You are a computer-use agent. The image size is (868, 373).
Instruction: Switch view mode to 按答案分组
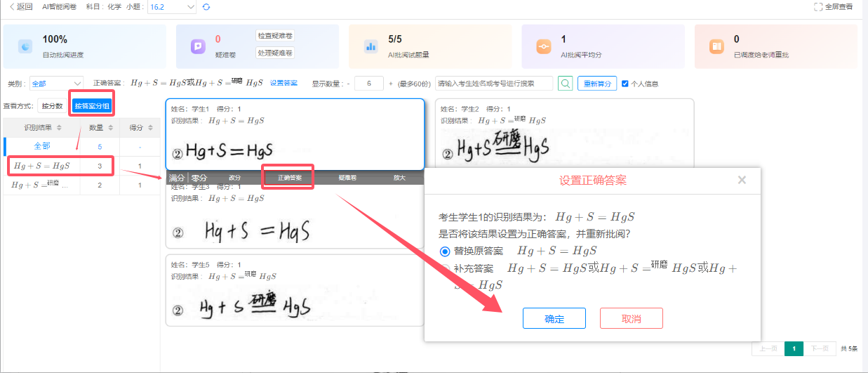click(93, 107)
